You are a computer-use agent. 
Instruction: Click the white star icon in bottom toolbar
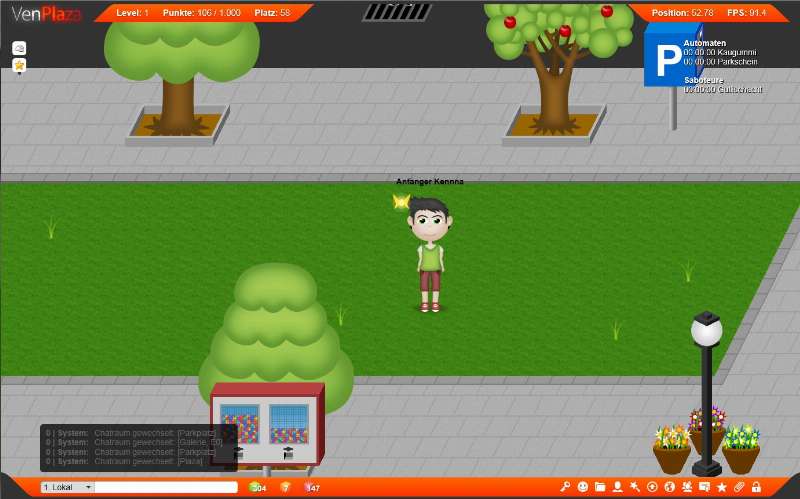[721, 487]
